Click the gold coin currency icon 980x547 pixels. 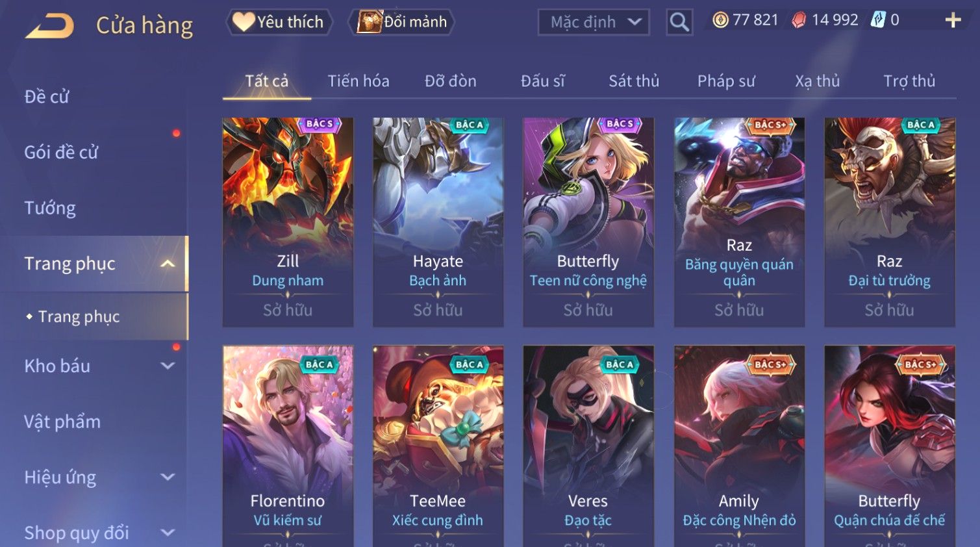point(720,21)
